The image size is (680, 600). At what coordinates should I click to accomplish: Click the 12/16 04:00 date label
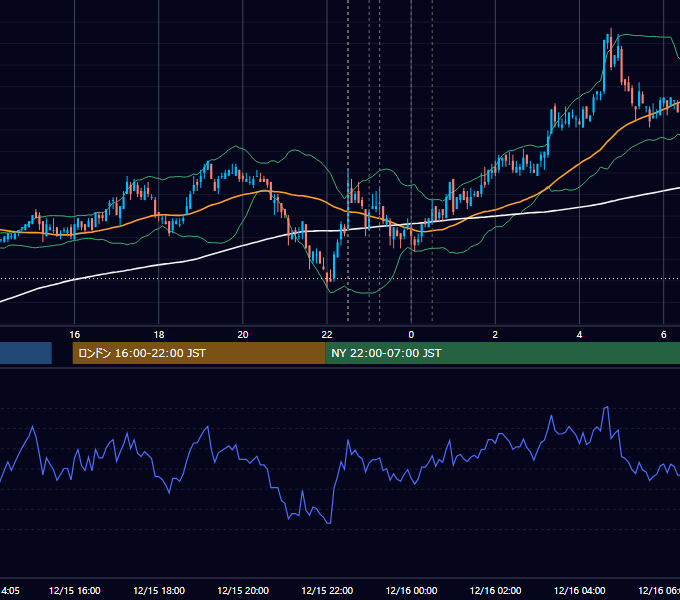click(579, 590)
